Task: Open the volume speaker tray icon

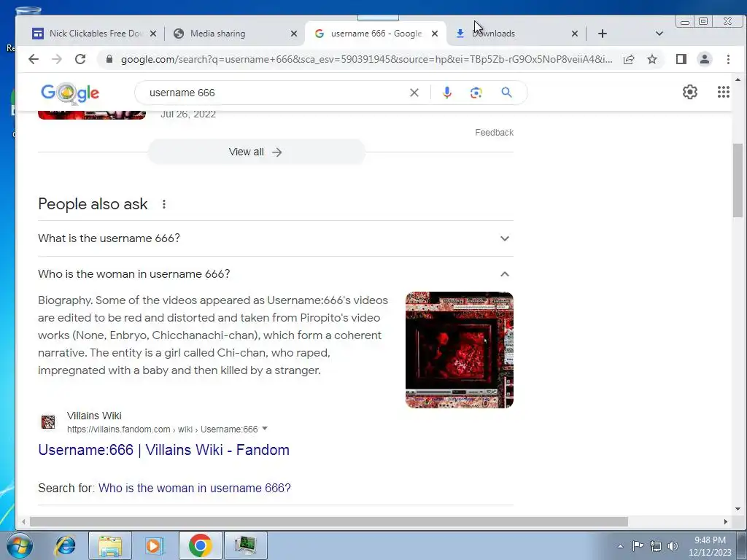Action: pos(673,546)
